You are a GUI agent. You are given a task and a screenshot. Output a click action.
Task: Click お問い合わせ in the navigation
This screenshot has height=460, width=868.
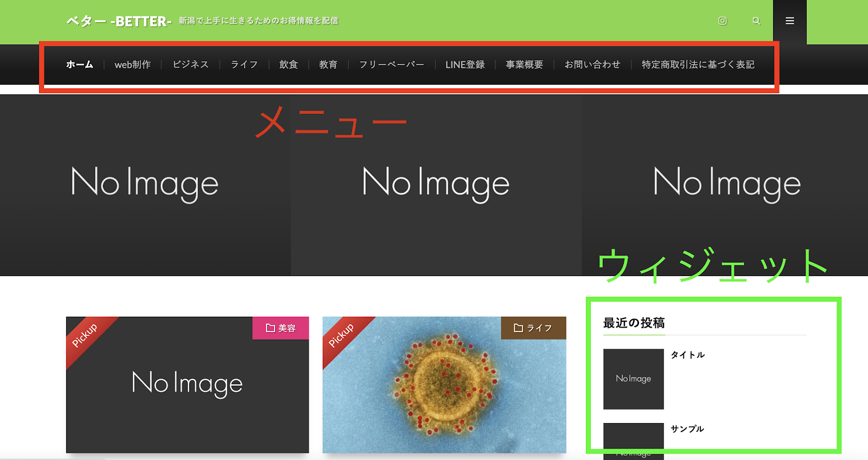click(x=592, y=65)
